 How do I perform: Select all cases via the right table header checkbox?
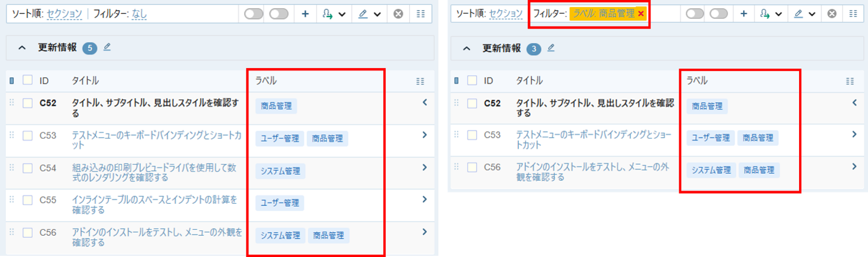472,80
